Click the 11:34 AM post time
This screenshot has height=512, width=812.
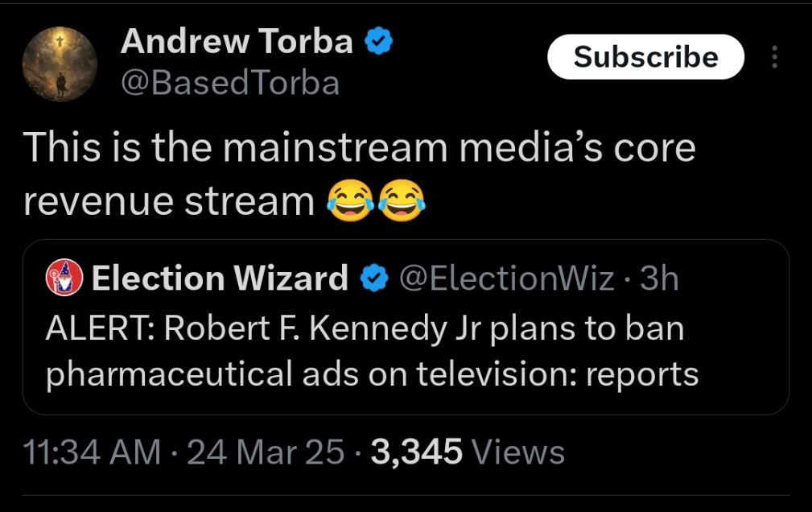[x=93, y=452]
